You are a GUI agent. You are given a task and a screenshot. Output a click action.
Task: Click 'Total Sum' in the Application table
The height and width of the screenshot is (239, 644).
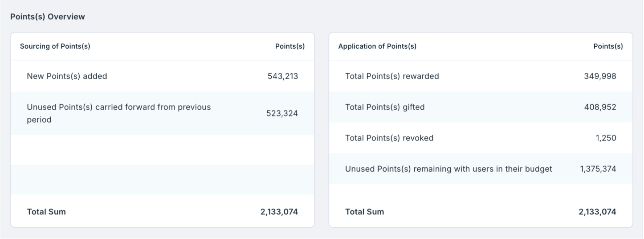[x=365, y=212]
